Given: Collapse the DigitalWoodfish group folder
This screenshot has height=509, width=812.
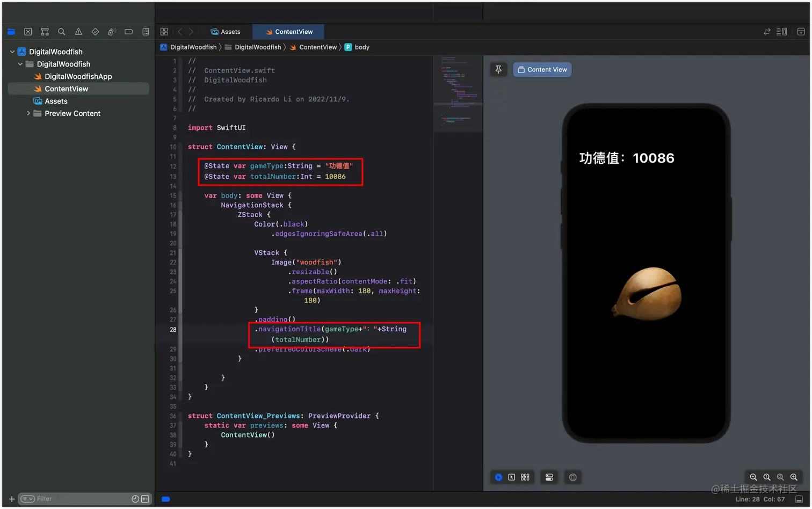Looking at the screenshot, I should click(20, 64).
